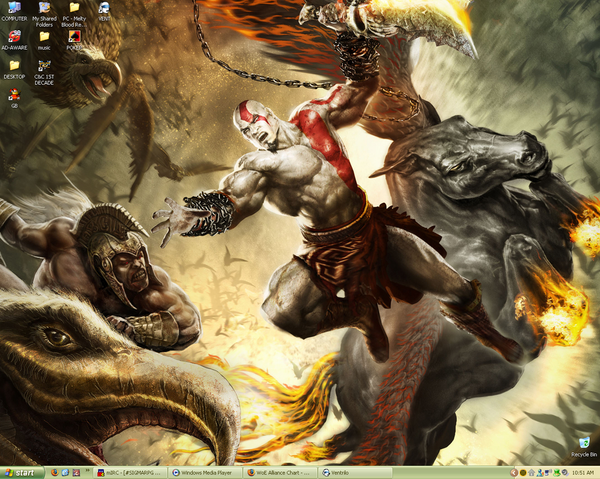
Task: Expand hidden system tray icons arrow
Action: [x=514, y=473]
